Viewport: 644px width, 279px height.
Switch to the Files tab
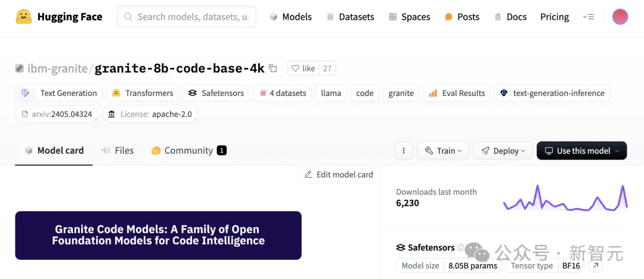pos(117,151)
